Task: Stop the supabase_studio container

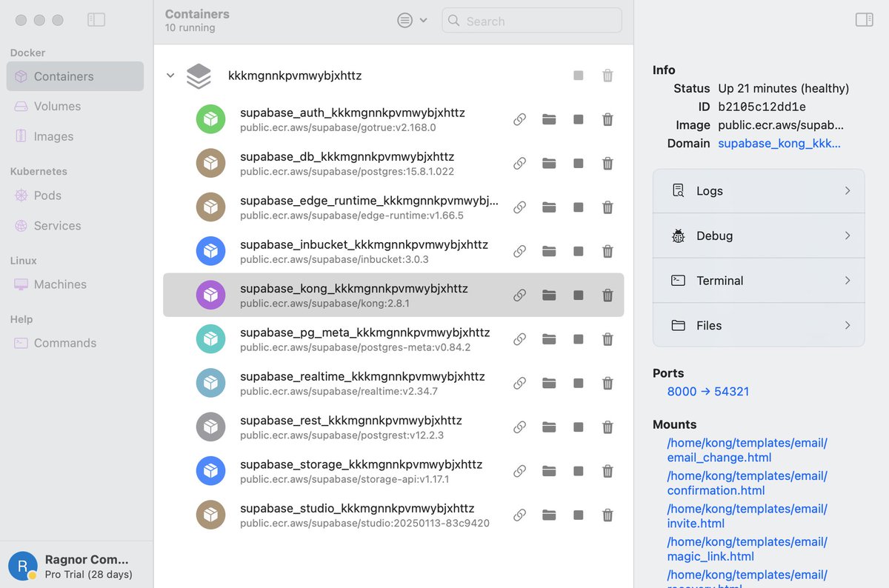Action: 579,515
